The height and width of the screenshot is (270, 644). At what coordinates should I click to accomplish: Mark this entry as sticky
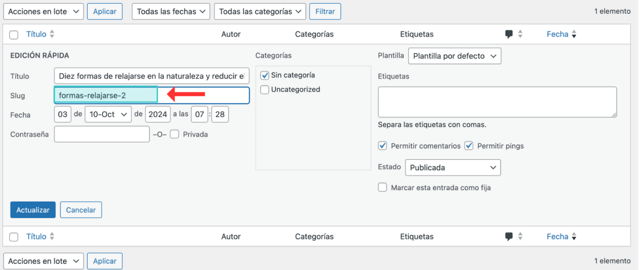pos(383,187)
